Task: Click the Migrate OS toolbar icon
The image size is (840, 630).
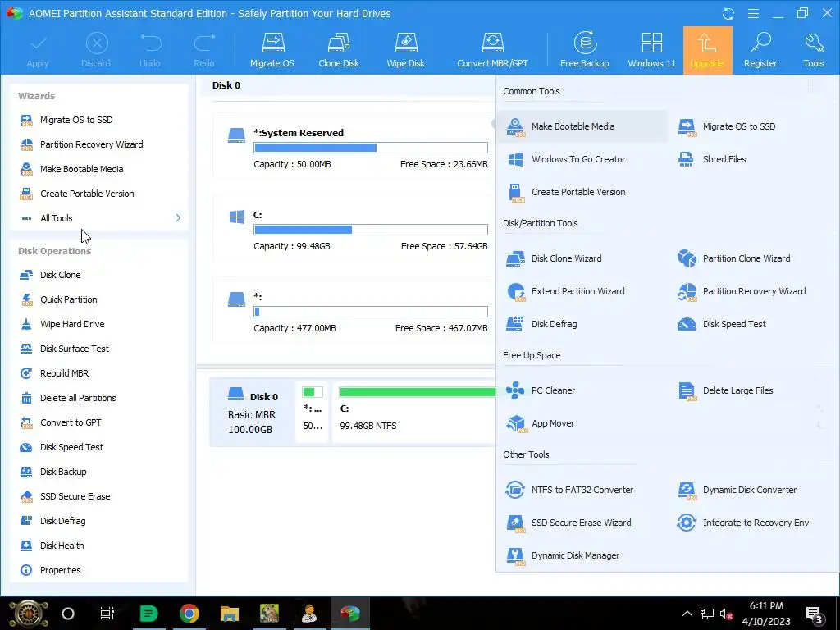Action: [x=272, y=50]
